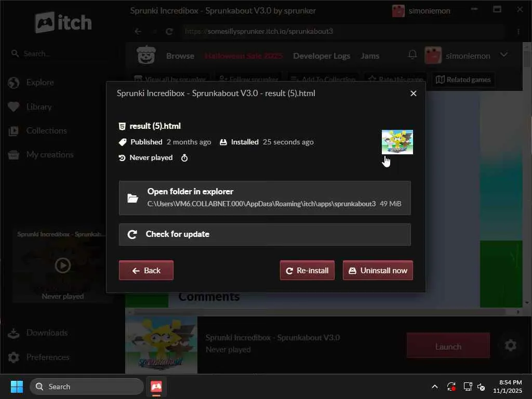Click the sync tray icon with red dot
Viewport: 532px width, 399px height.
pyautogui.click(x=451, y=387)
